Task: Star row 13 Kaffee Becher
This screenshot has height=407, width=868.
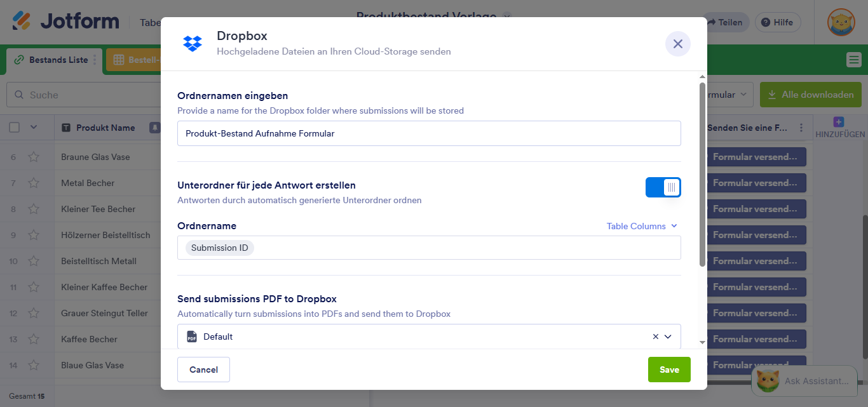Action: click(x=34, y=339)
